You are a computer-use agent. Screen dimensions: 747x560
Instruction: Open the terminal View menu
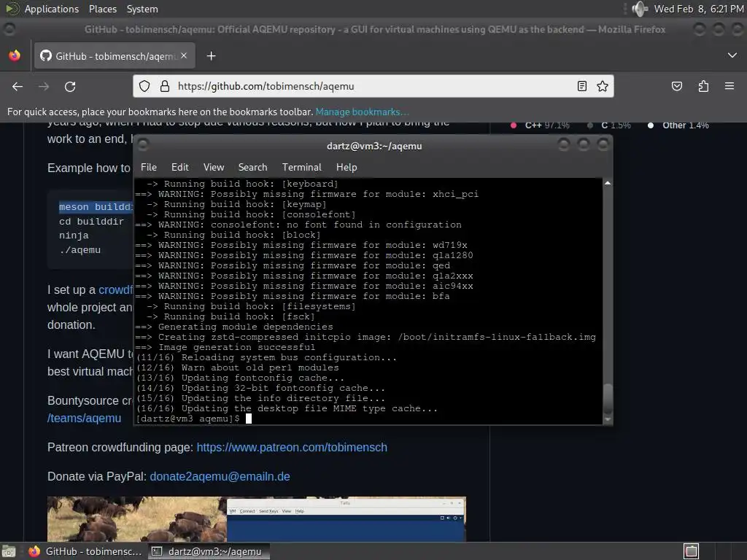point(214,167)
